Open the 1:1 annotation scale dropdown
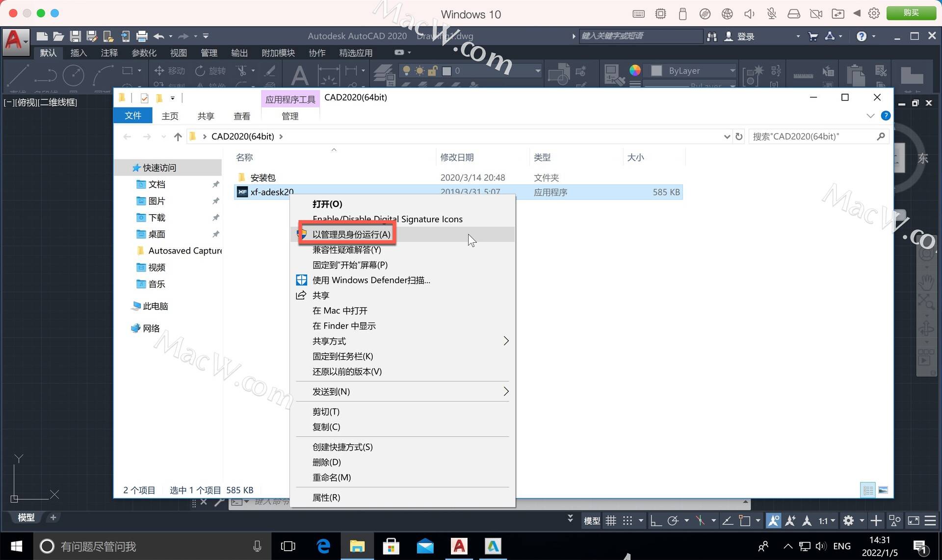This screenshot has width=942, height=560. click(x=826, y=521)
